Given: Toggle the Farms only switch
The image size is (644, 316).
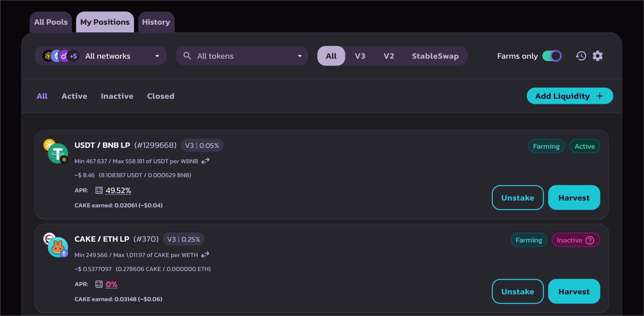Looking at the screenshot, I should pos(552,56).
